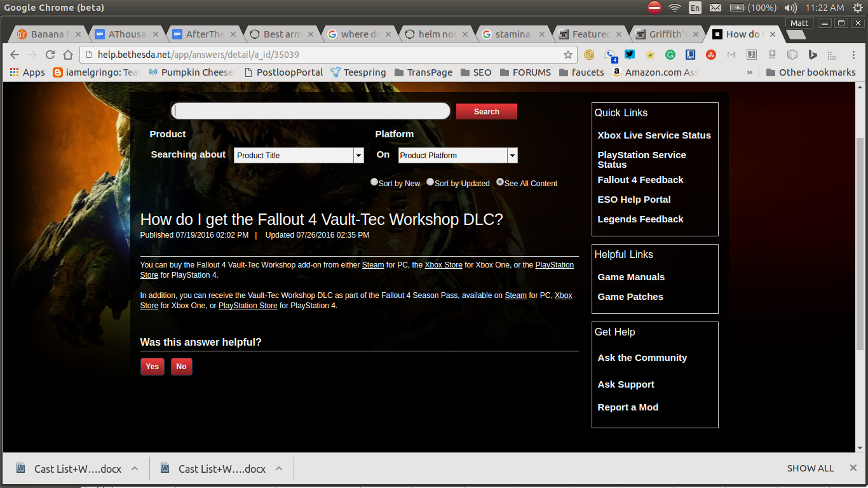Screen dimensions: 868x488
Task: Click the Report a Mod link
Action: (628, 407)
